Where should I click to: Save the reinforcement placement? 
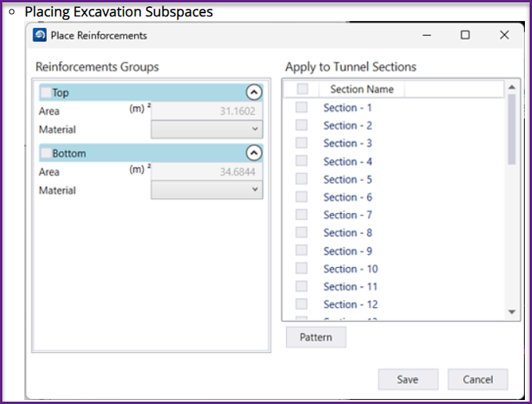pyautogui.click(x=407, y=379)
